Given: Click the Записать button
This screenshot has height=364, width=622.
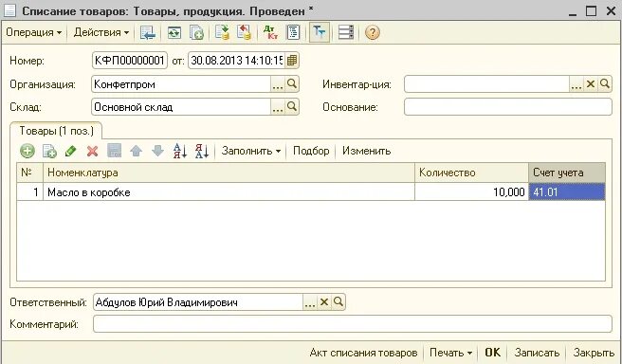Looking at the screenshot, I should (537, 353).
